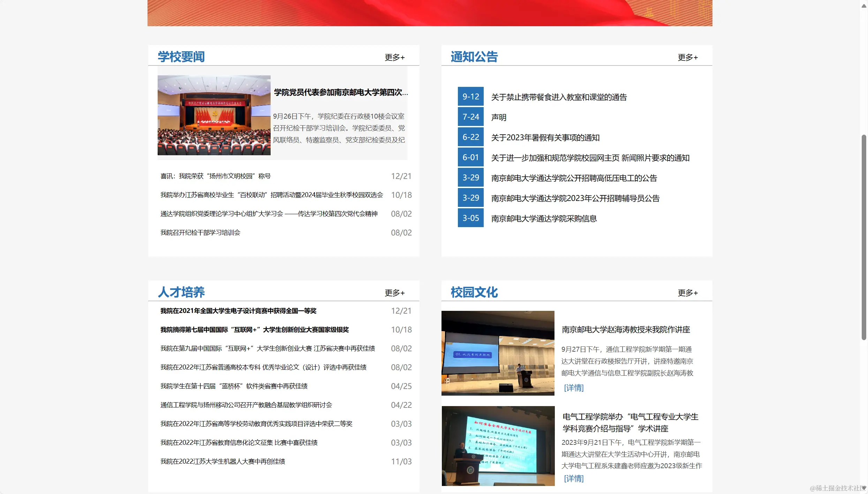Click the 电气工程学院 lecture slideshow thumbnail
The image size is (868, 494).
tap(498, 446)
